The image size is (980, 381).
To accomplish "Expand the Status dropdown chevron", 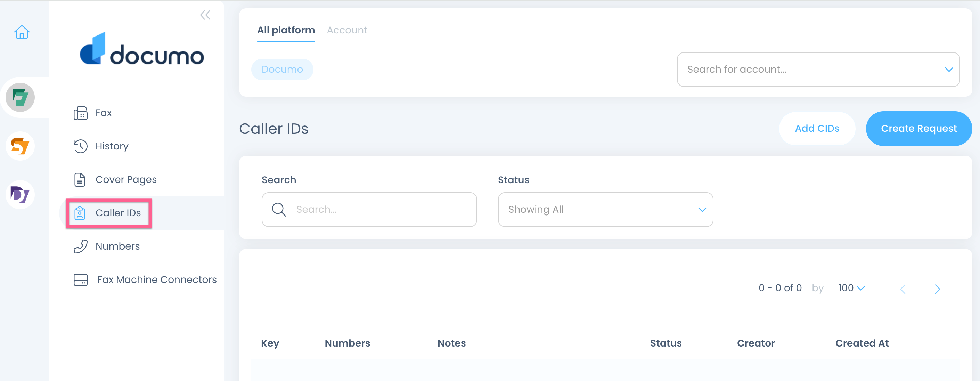I will pos(702,210).
